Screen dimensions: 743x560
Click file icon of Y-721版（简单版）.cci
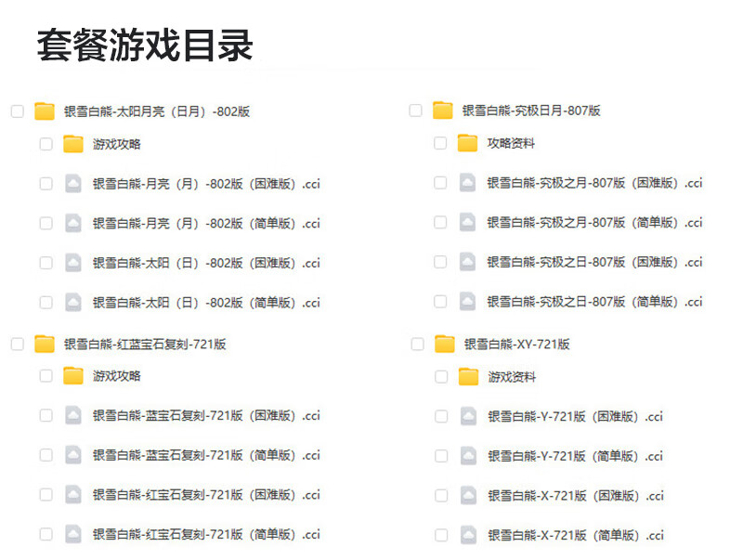tap(468, 456)
